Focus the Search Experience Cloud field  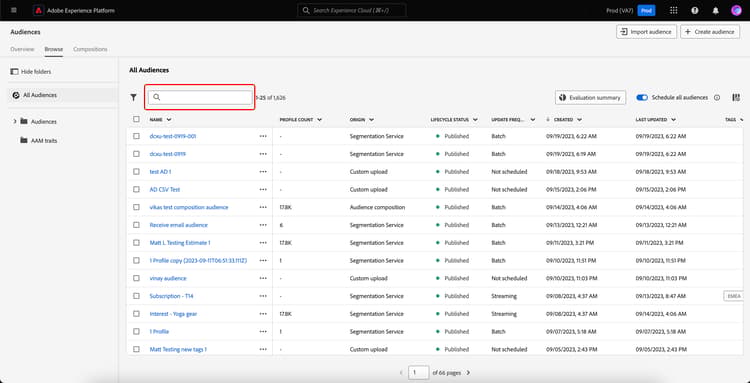352,10
